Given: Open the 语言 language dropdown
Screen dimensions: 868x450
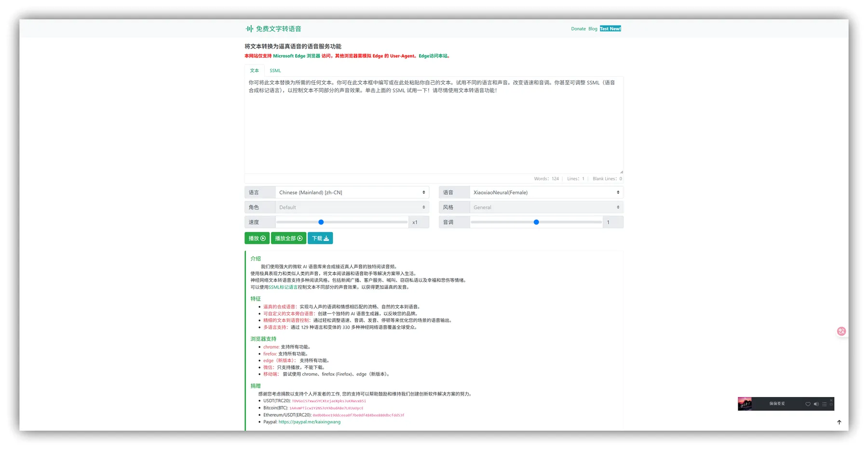Looking at the screenshot, I should pyautogui.click(x=352, y=193).
